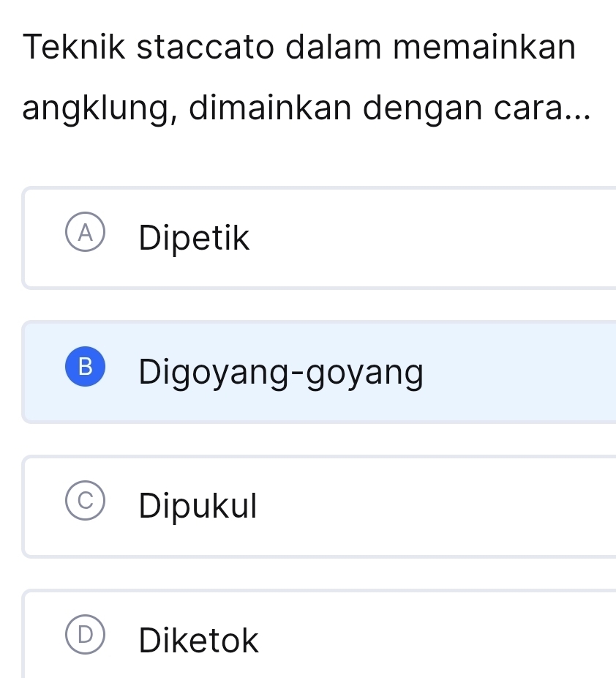Select the letter D radio circle
Screen dimensions: 616x678
(86, 639)
